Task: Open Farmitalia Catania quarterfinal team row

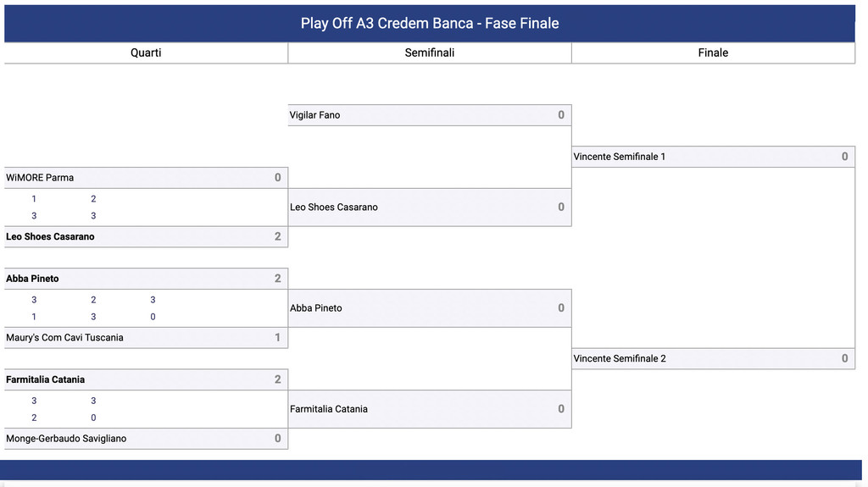Action: [146, 379]
